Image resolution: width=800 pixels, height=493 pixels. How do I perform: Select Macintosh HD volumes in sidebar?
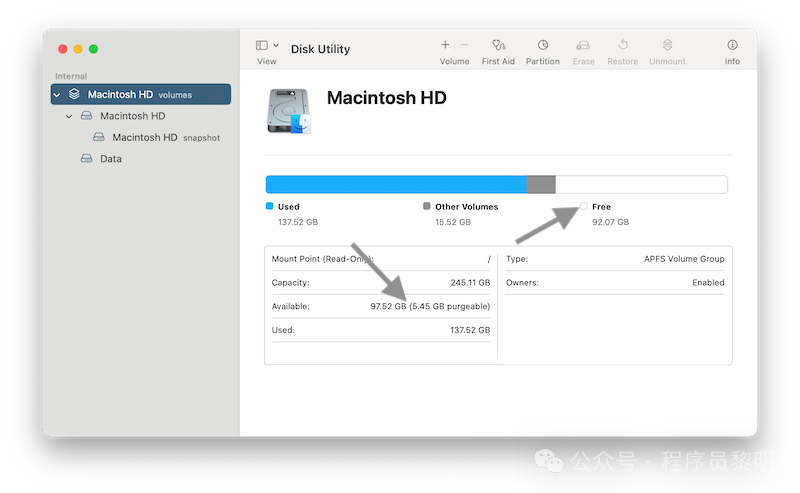point(141,94)
